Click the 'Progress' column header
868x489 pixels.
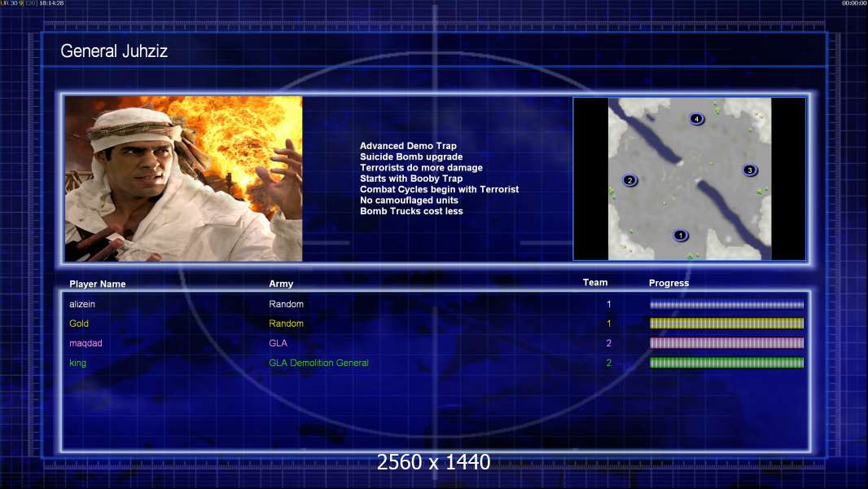(x=669, y=283)
